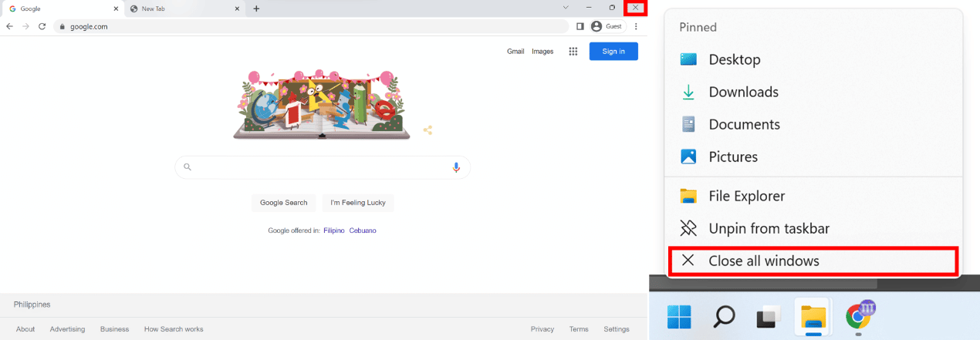Click the Guest profile avatar

coord(596,26)
